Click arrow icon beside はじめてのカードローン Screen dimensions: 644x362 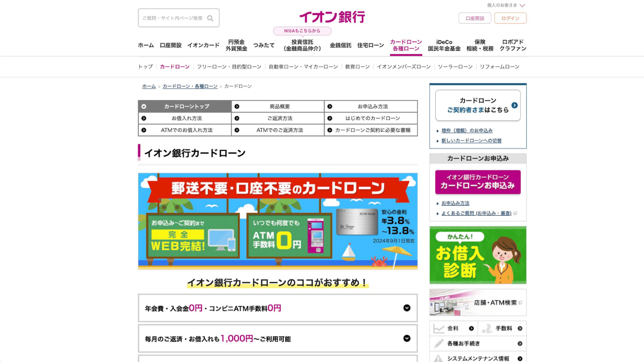(x=330, y=118)
